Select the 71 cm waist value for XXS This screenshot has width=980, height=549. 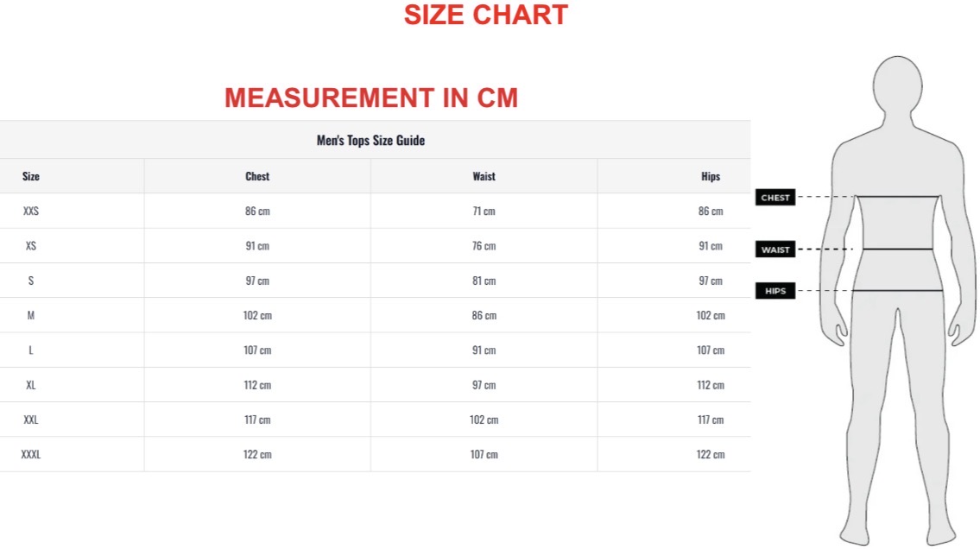(484, 211)
